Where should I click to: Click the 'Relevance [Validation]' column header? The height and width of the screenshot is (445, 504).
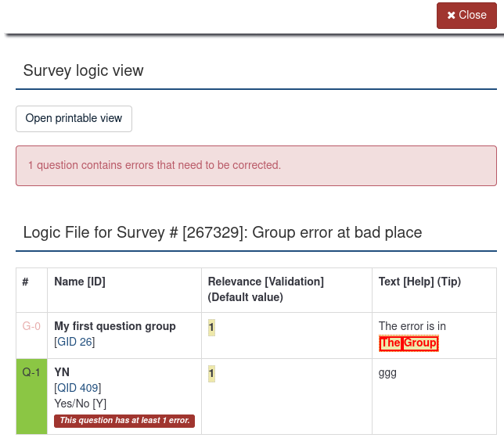coord(265,282)
